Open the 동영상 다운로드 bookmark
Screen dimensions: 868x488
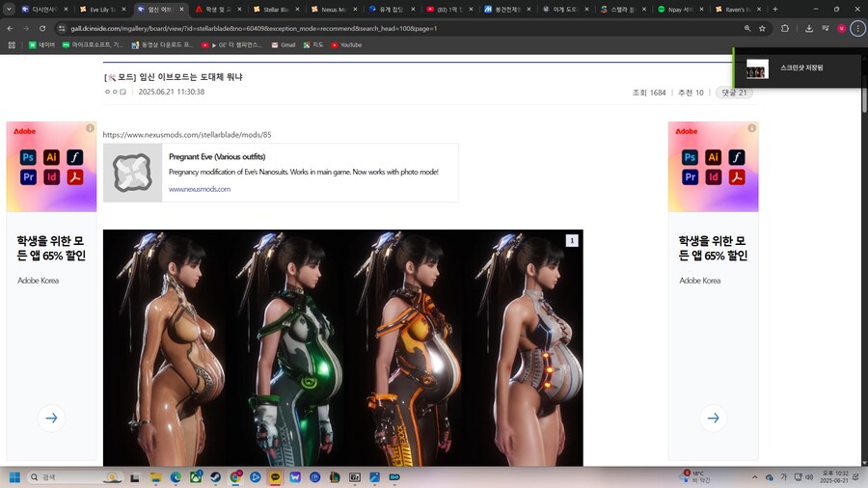162,44
